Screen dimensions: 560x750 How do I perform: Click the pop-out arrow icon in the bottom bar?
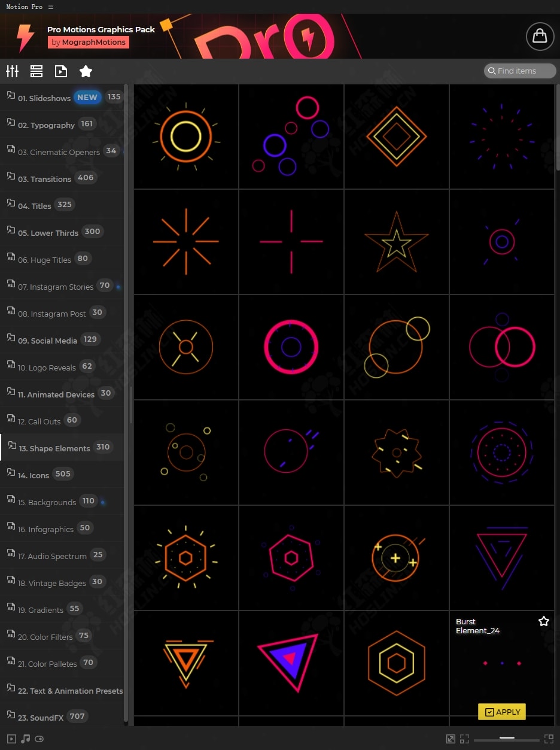pyautogui.click(x=451, y=739)
